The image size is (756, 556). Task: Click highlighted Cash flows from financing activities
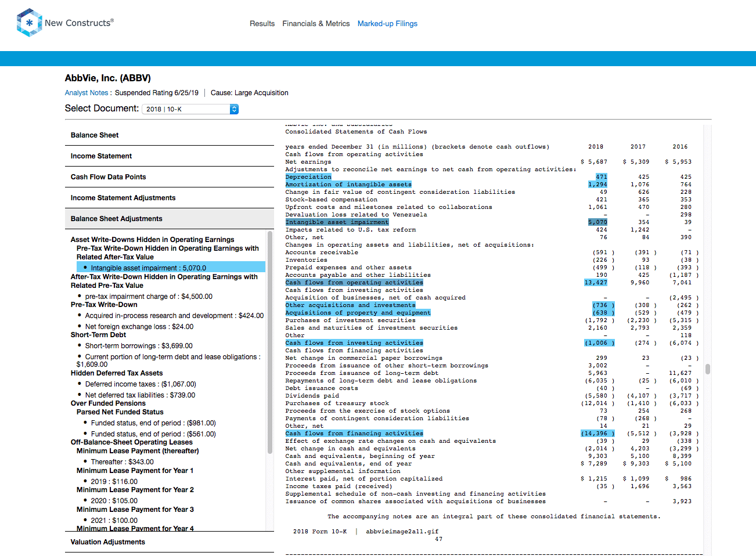tap(354, 434)
